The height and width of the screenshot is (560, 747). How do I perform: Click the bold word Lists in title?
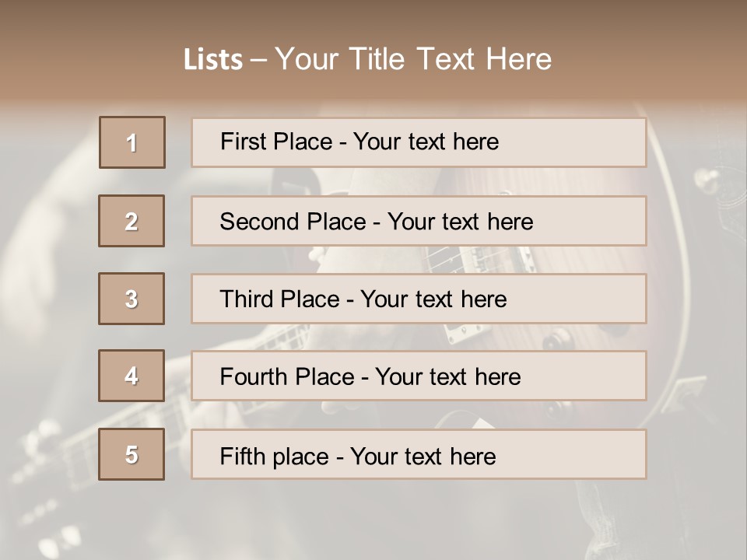click(x=213, y=60)
